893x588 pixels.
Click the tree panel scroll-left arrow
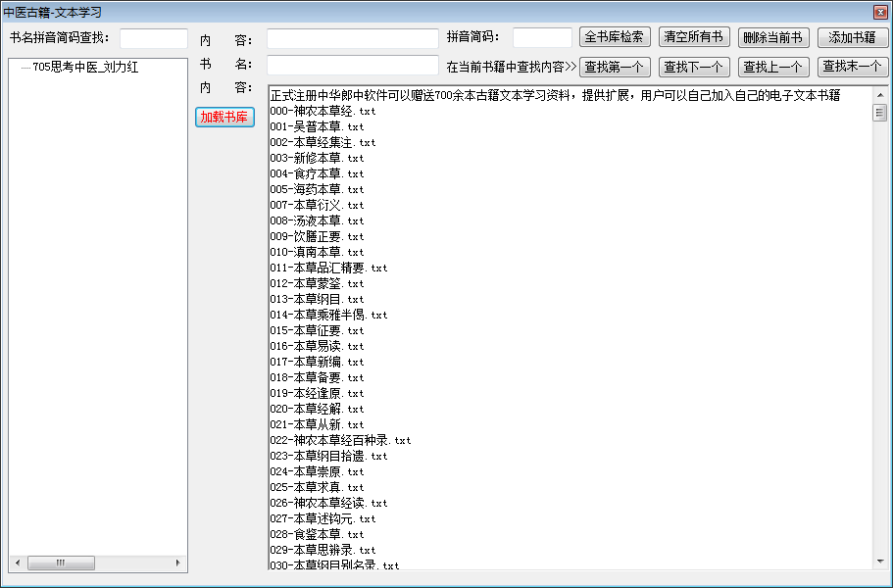click(16, 563)
